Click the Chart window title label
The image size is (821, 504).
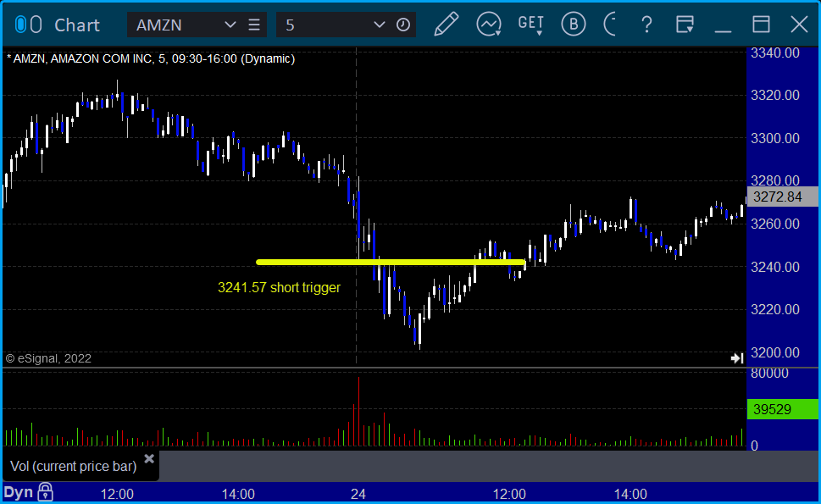pyautogui.click(x=76, y=25)
